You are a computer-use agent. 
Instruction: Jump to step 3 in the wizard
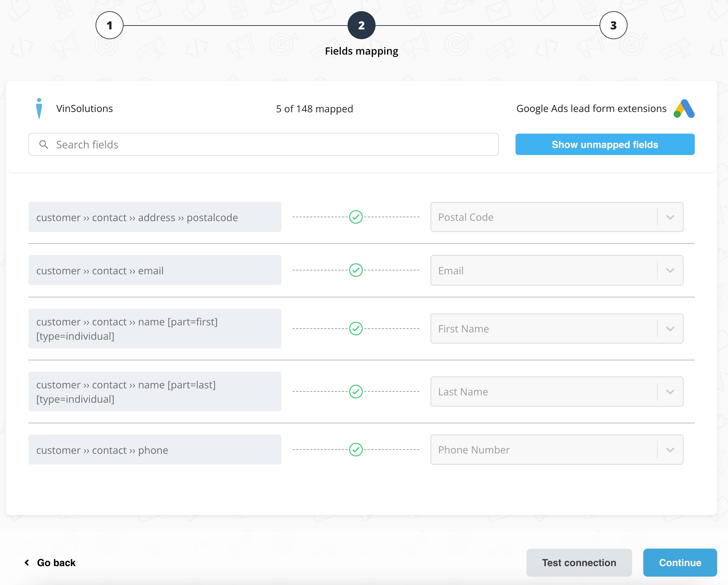tap(614, 25)
